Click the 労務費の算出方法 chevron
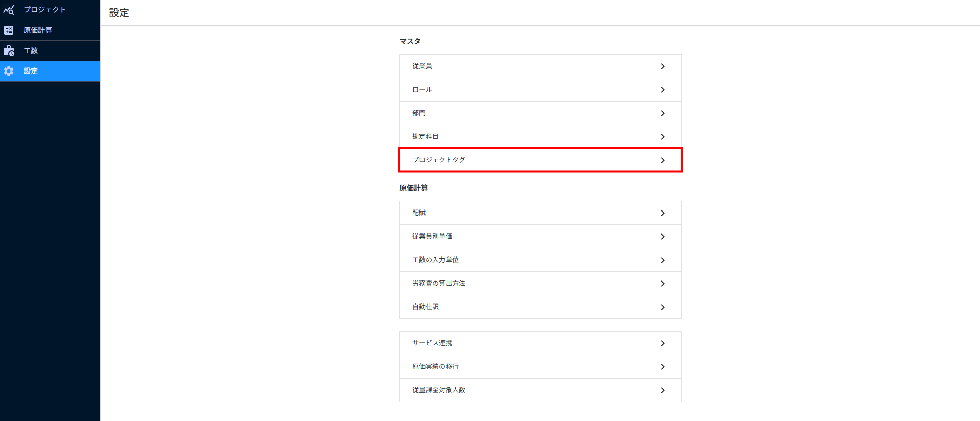Viewport: 980px width, 421px height. [x=663, y=284]
